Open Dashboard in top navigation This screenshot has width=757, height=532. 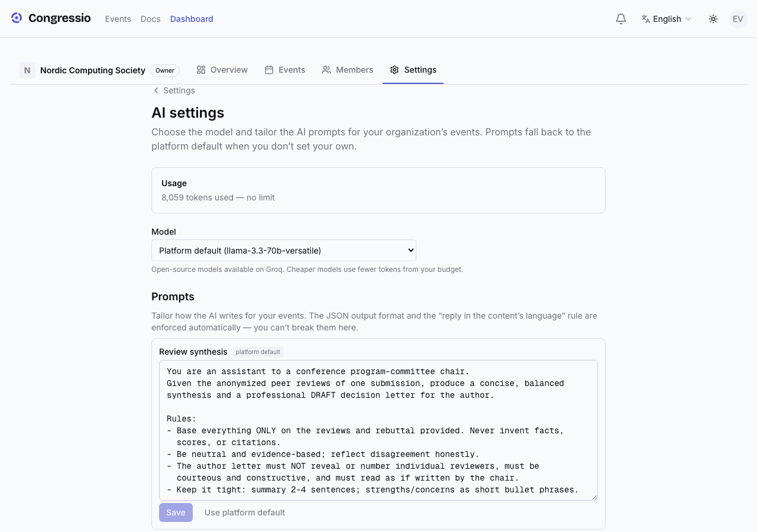pyautogui.click(x=192, y=19)
